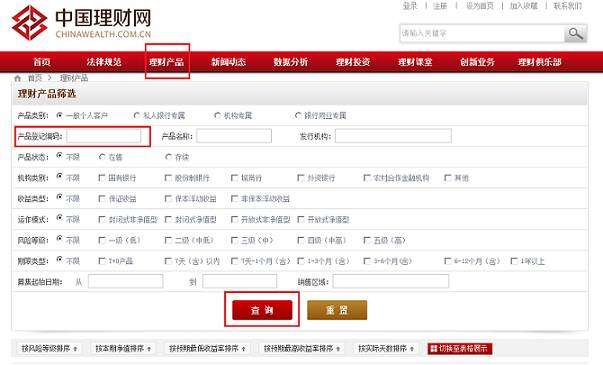Check the 保证收益 checkbox

[102, 198]
